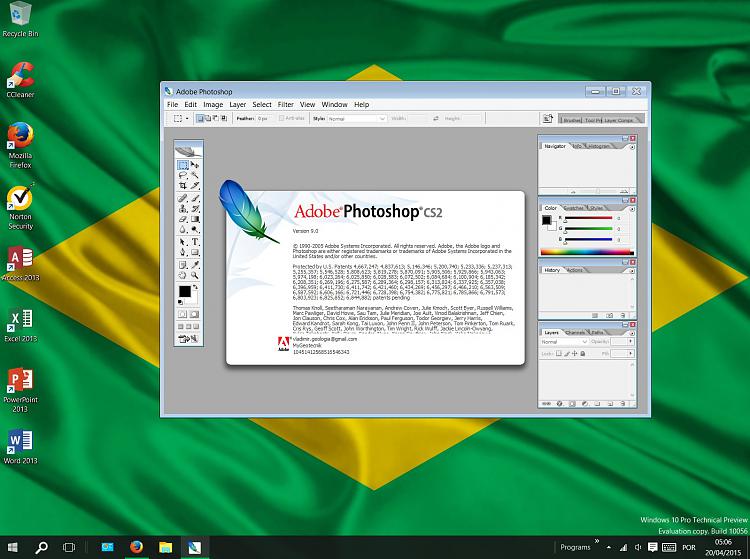Open the Layers panel options menu
The image size is (750, 559).
[x=632, y=333]
